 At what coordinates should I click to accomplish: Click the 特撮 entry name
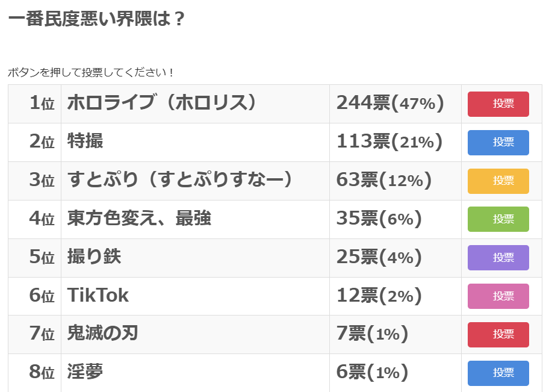click(x=85, y=142)
